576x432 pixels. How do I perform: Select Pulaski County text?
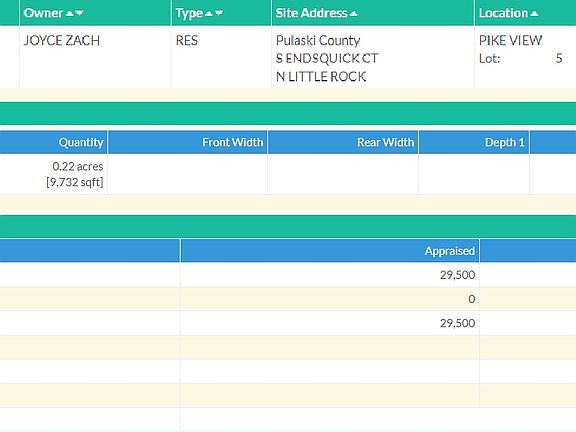pos(318,41)
